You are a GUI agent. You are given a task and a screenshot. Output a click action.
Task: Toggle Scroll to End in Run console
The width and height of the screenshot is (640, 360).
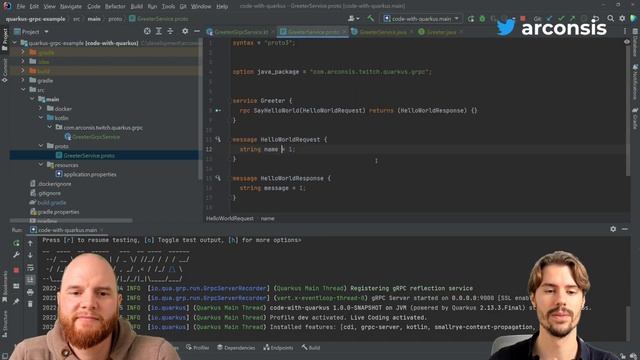(x=30, y=280)
